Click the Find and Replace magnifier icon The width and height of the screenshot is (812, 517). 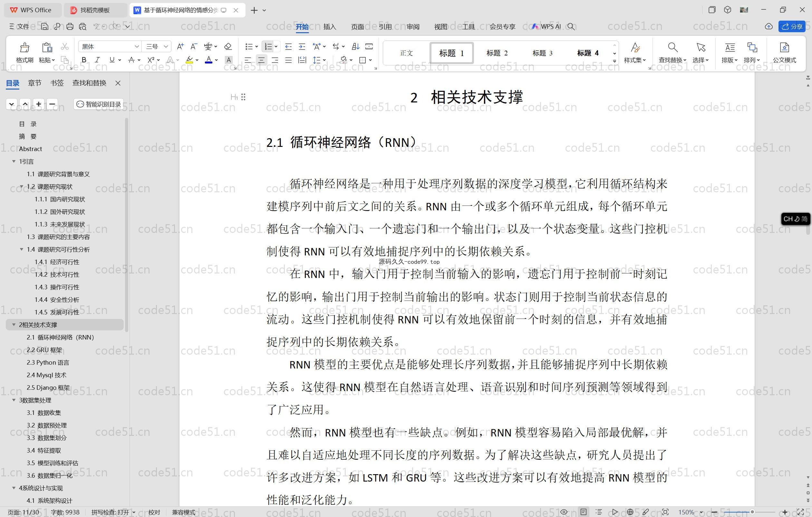point(672,47)
